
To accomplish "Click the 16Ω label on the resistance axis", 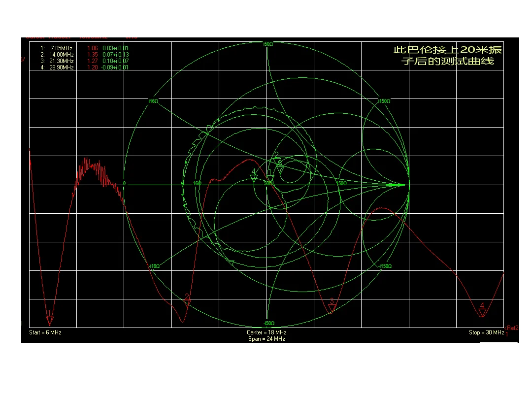I will click(197, 183).
